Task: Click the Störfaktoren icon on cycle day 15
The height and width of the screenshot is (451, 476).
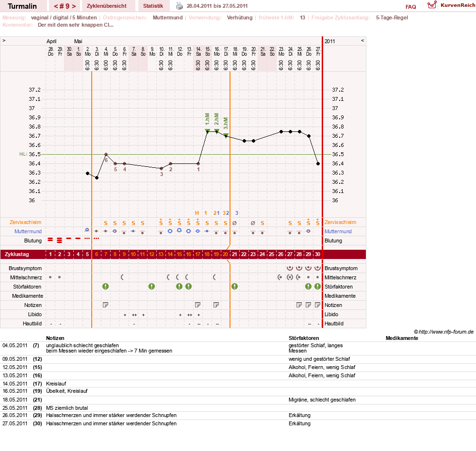Action: click(179, 286)
